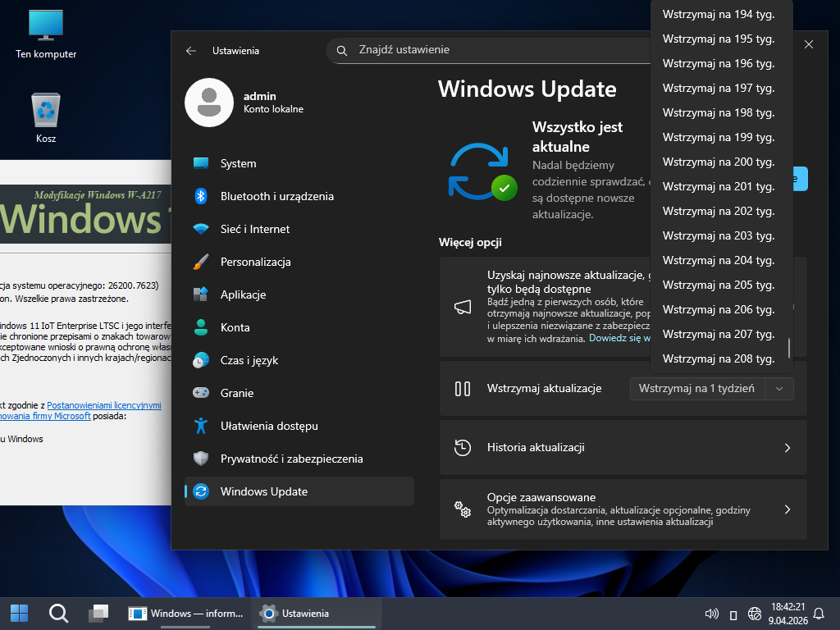
Task: Click the Wstrzymaj na 1 tydzień button
Action: 696,389
